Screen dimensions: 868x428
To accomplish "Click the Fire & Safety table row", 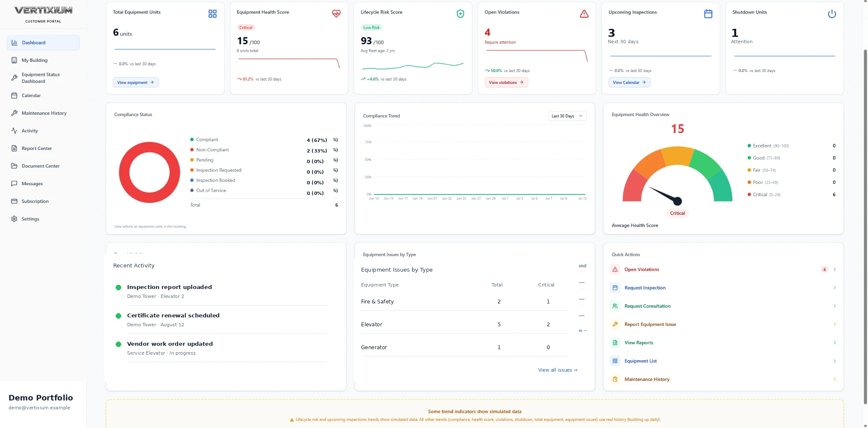I will point(465,302).
